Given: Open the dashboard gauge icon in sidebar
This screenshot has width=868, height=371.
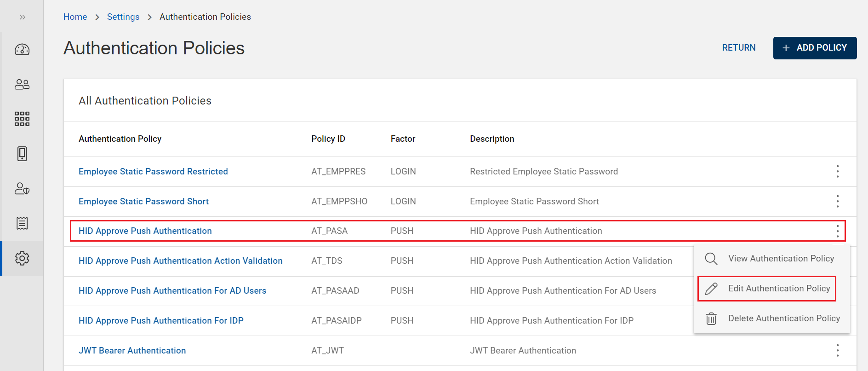Looking at the screenshot, I should click(22, 50).
